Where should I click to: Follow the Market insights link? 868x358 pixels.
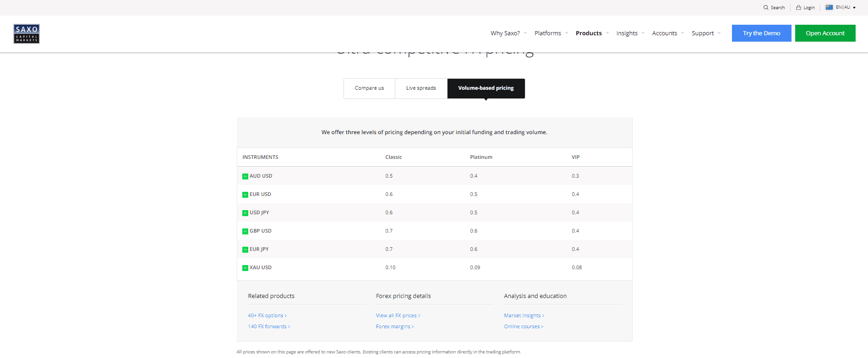point(523,315)
